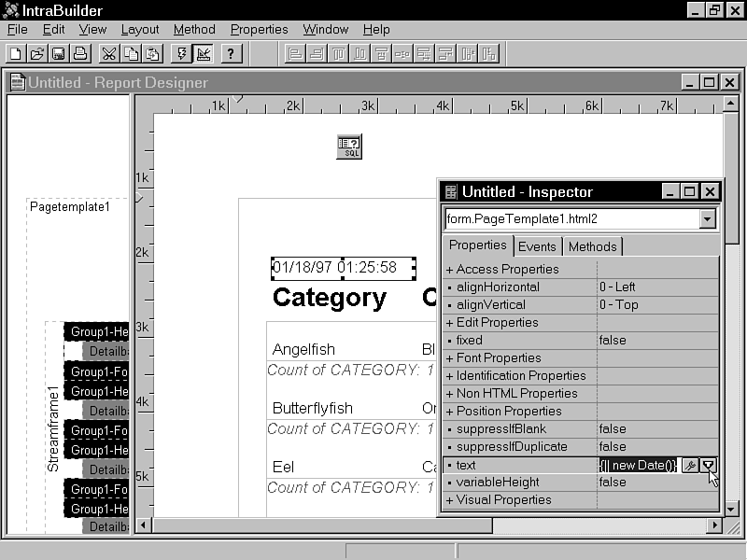Open the Layout menu

pyautogui.click(x=140, y=29)
